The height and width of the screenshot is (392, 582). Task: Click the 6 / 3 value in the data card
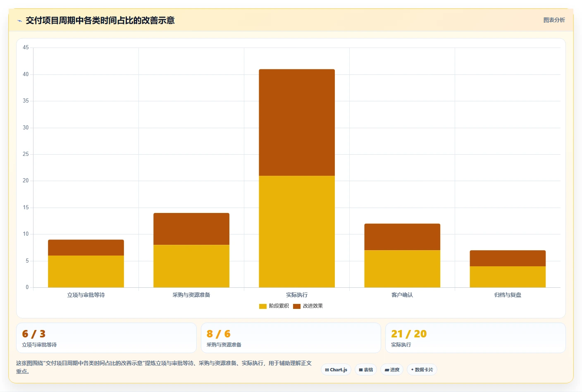pos(34,334)
